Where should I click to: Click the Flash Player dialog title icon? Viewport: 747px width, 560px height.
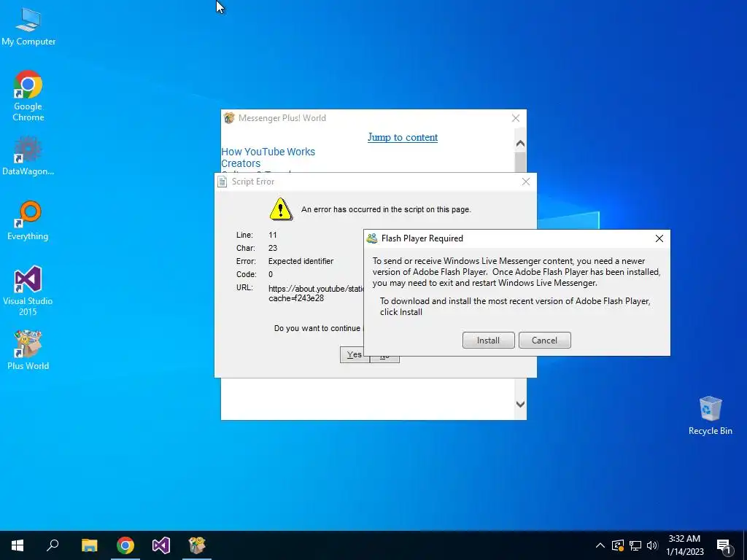coord(372,238)
